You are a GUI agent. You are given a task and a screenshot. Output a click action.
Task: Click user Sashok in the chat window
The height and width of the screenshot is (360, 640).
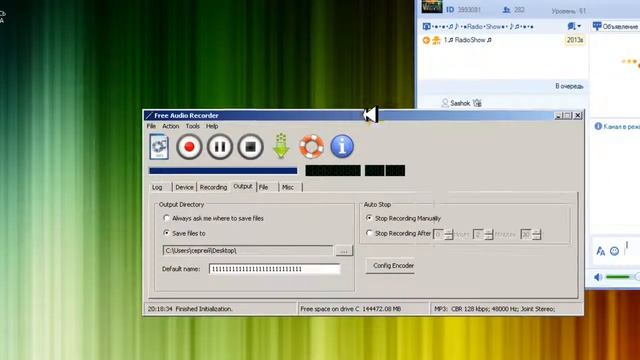pyautogui.click(x=461, y=103)
